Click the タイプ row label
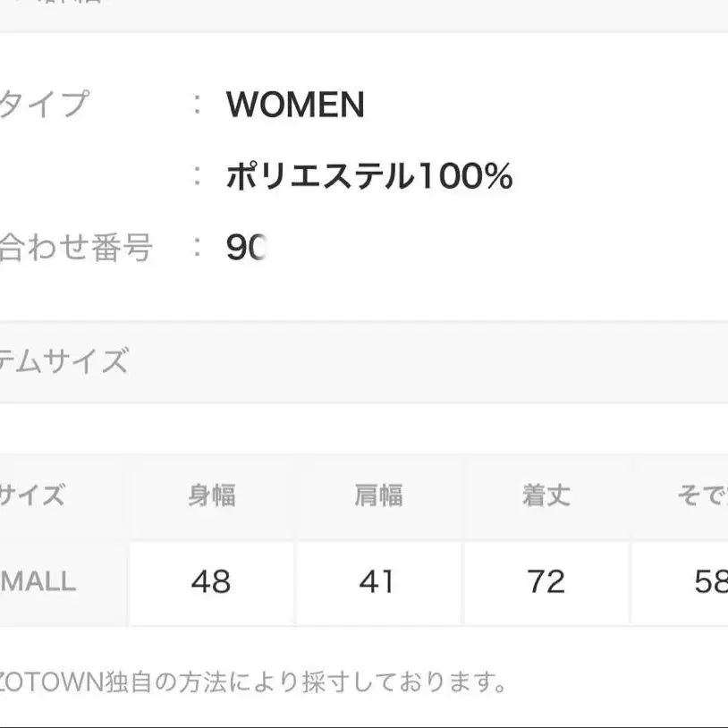 [43, 105]
